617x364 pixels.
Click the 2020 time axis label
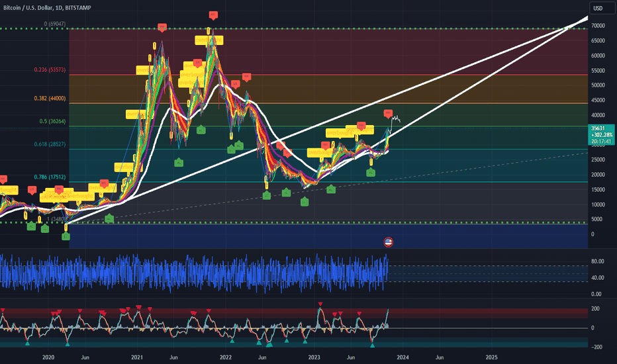pyautogui.click(x=48, y=357)
